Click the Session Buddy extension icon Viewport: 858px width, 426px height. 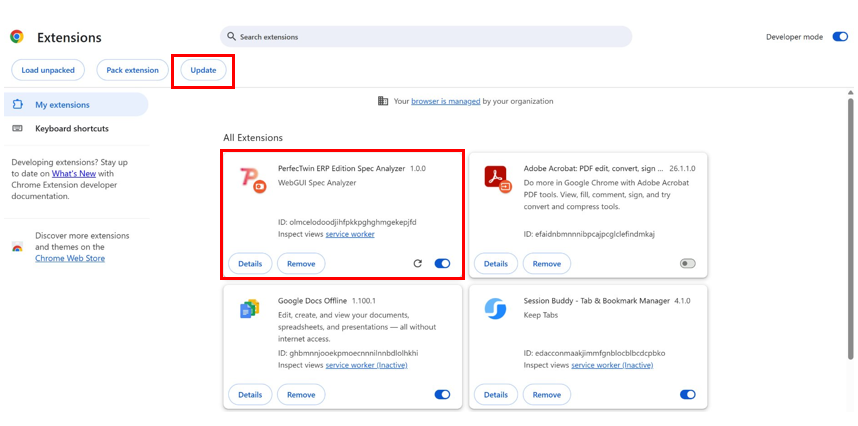[495, 309]
